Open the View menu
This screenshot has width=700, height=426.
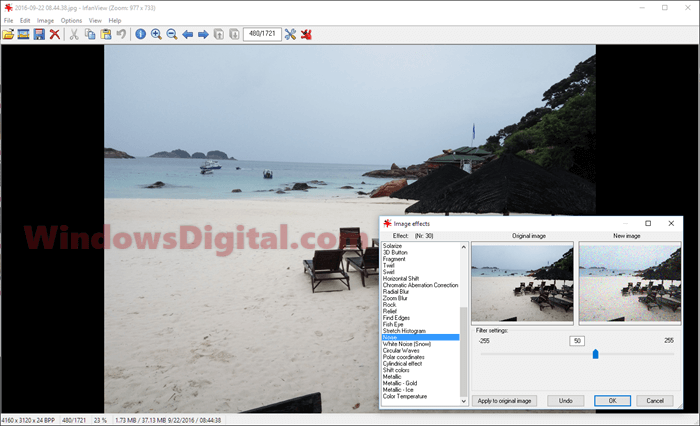(95, 21)
